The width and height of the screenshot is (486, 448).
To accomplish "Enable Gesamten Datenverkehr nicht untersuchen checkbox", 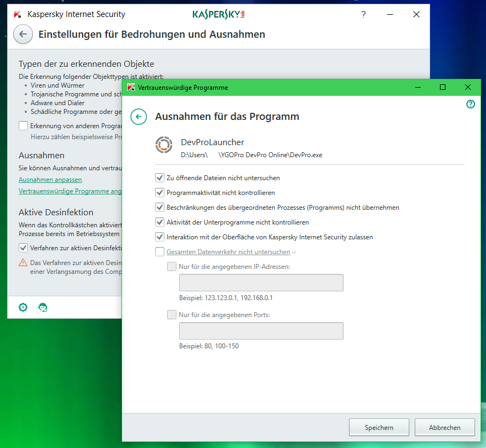I will pos(159,252).
